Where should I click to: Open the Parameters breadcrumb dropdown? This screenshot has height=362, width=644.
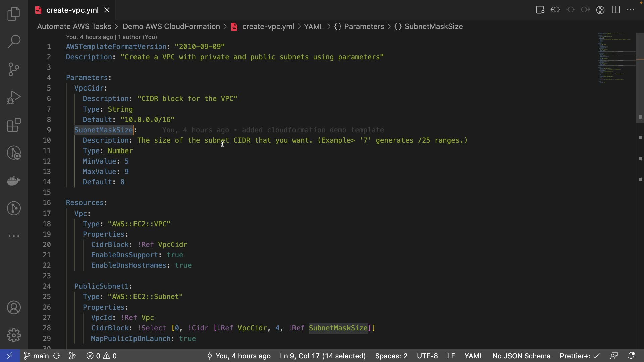(x=364, y=27)
